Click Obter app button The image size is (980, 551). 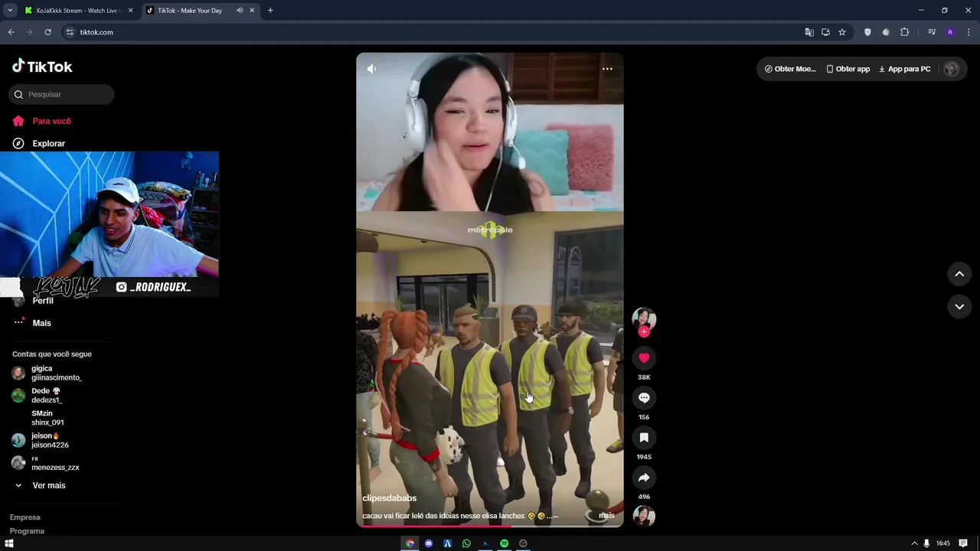click(848, 69)
